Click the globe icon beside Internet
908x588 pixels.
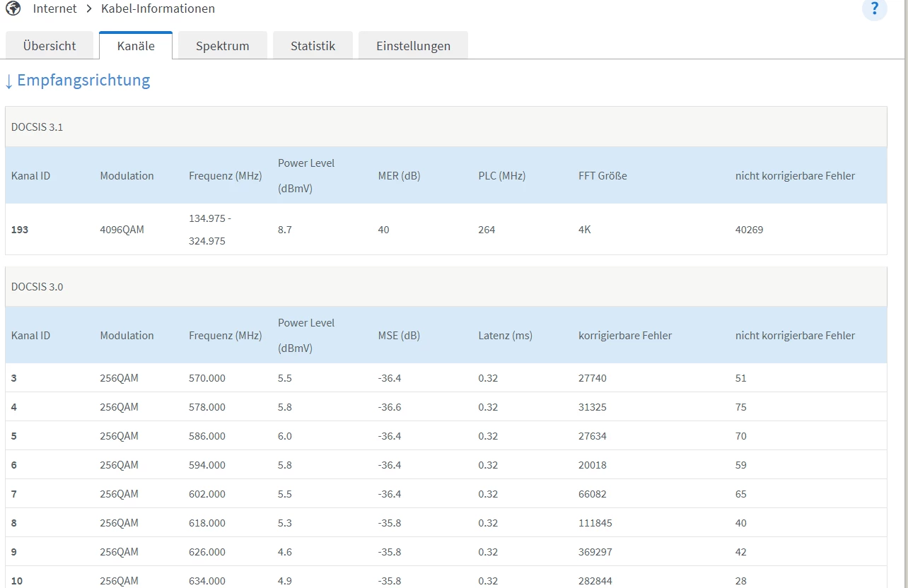(x=13, y=8)
